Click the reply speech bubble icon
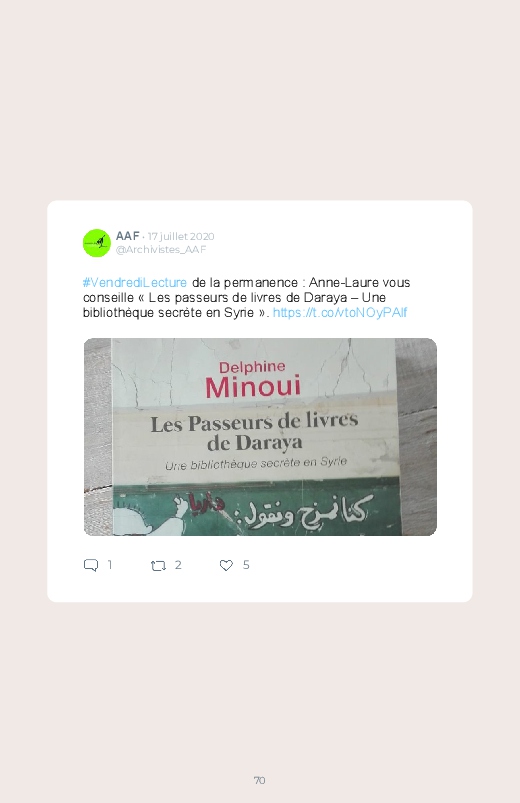The image size is (520, 803). (x=91, y=565)
